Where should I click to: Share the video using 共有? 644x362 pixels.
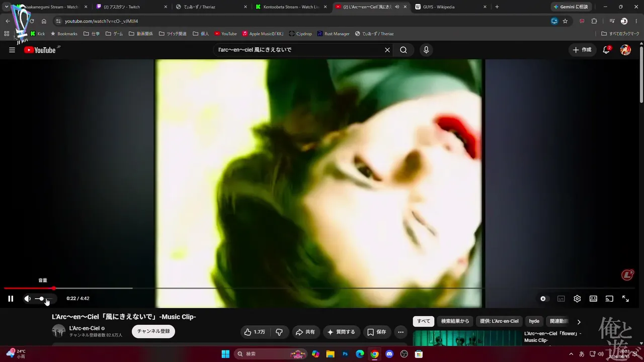(305, 332)
